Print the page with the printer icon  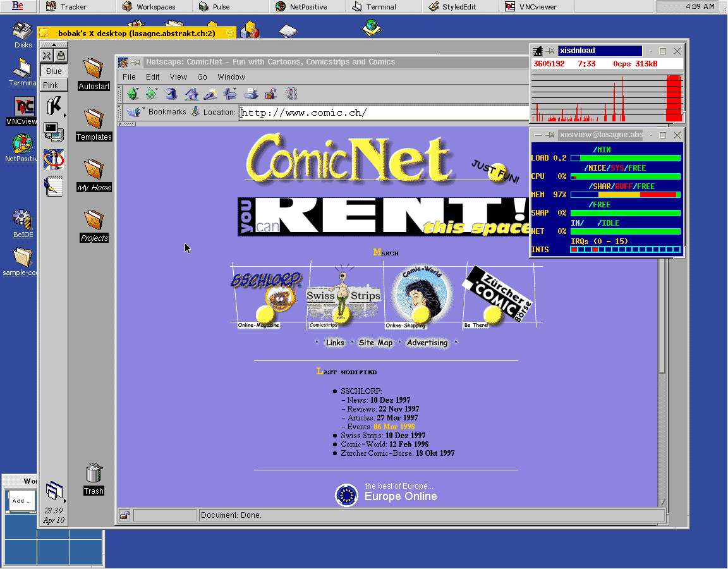tap(251, 94)
